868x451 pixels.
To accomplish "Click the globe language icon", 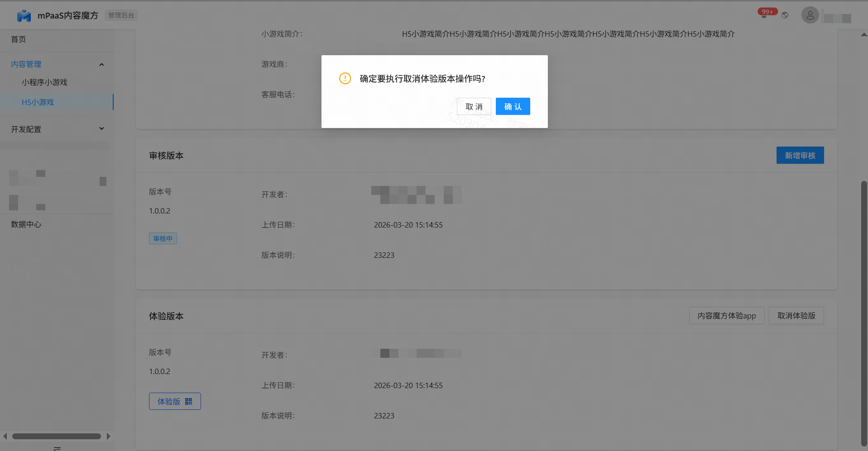I will [x=785, y=15].
